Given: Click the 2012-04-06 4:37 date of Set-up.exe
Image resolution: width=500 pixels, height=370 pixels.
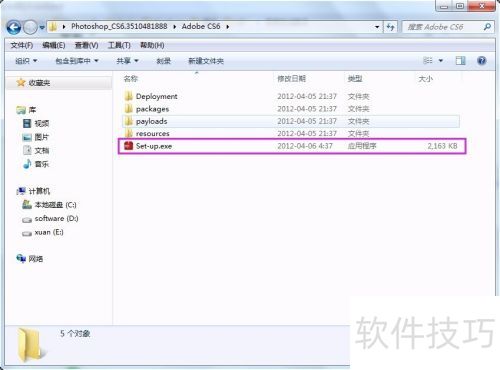Looking at the screenshot, I should [305, 146].
